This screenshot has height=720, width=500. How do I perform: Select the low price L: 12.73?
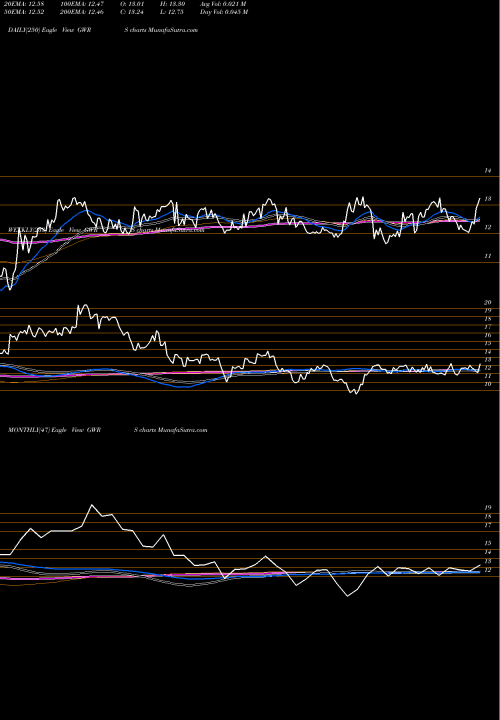point(172,12)
